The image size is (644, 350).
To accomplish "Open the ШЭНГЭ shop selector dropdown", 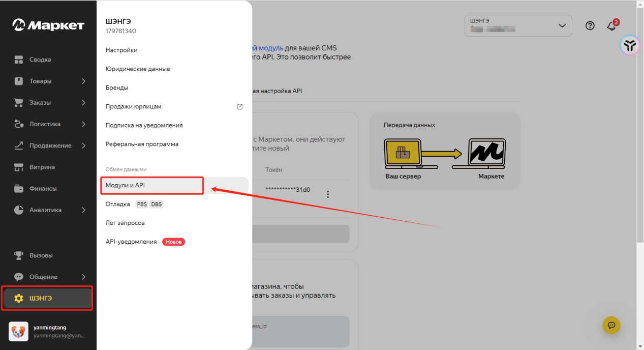I will point(518,25).
